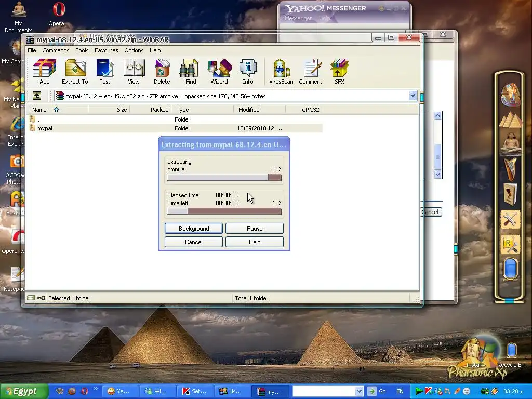Click Help in the extraction dialog
Viewport: 532px width, 399px height.
coord(255,242)
